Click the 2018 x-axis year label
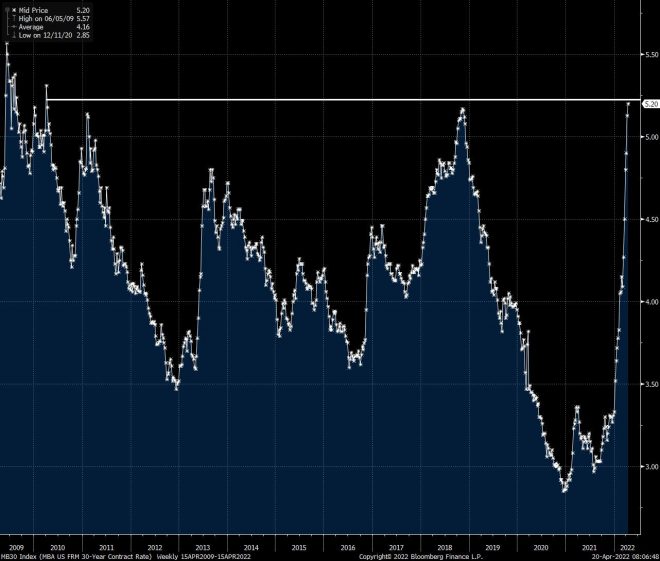This screenshot has width=660, height=561. pos(444,548)
